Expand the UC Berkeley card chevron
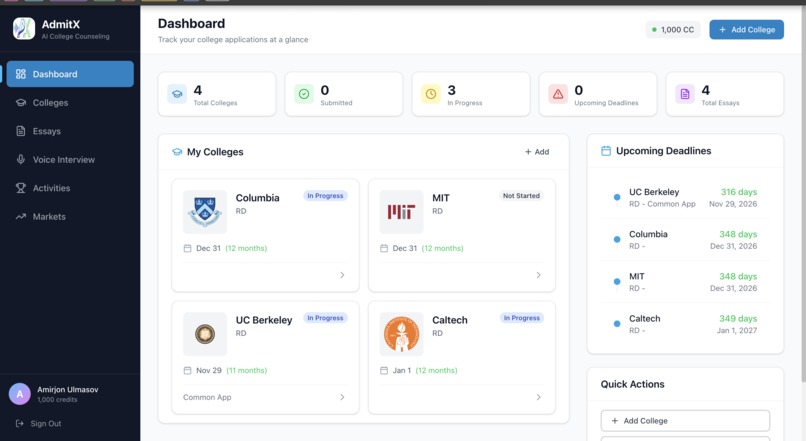806x441 pixels. point(342,397)
